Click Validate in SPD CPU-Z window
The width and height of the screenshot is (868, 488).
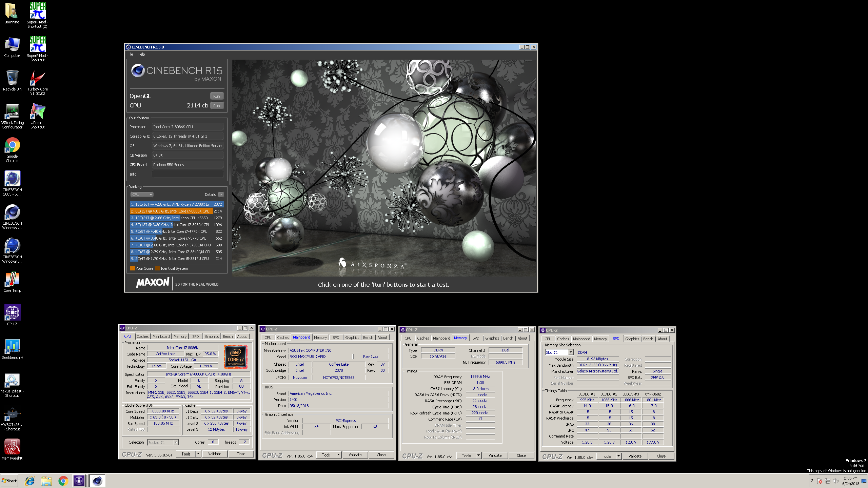pyautogui.click(x=635, y=456)
